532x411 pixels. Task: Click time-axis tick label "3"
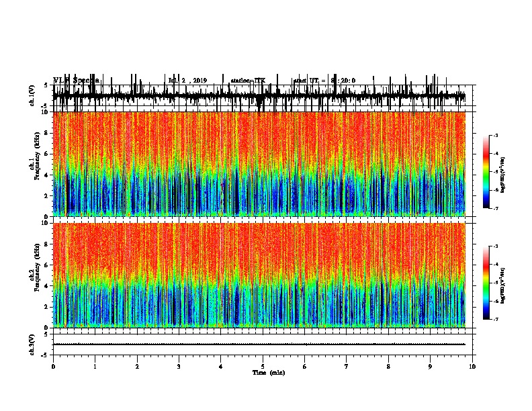pos(179,367)
